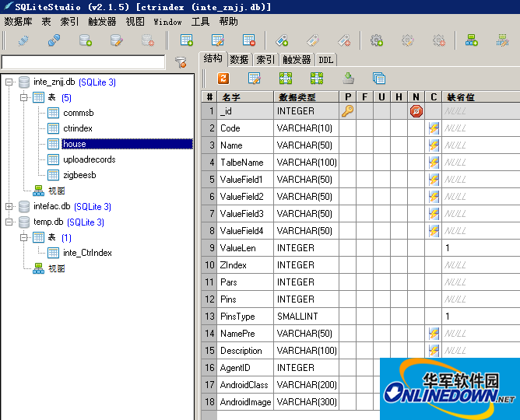Open the 索引 menu
The height and width of the screenshot is (420, 520).
pyautogui.click(x=69, y=22)
